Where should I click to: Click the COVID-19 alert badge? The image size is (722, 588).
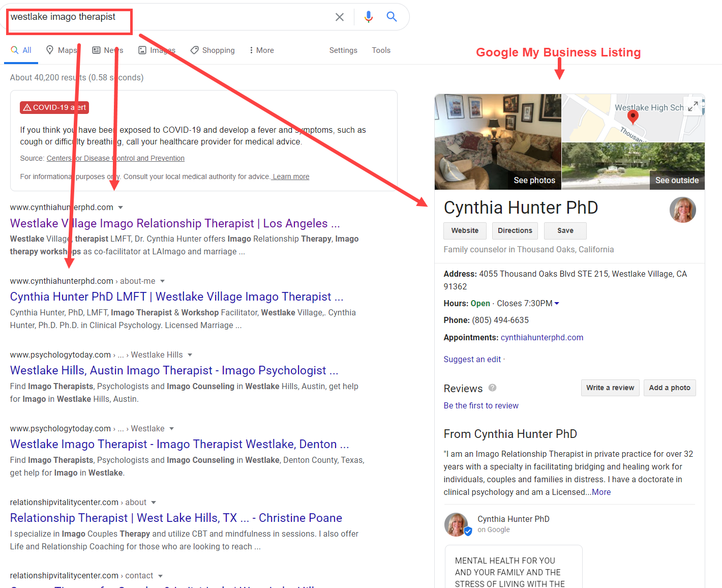(x=54, y=107)
